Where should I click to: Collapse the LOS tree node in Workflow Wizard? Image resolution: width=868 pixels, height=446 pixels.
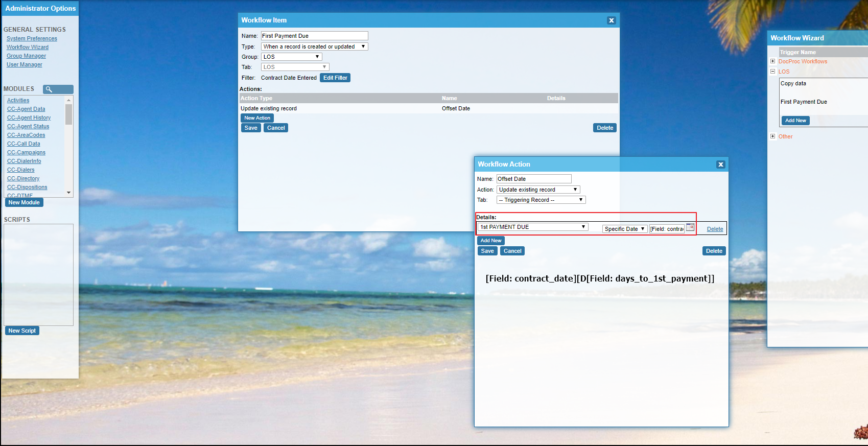772,72
